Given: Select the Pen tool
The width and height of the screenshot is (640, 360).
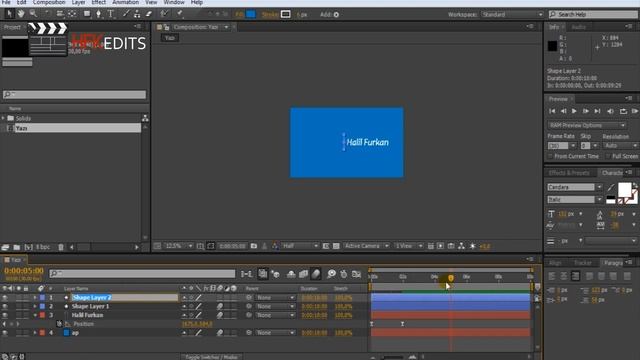Looking at the screenshot, I should point(98,14).
